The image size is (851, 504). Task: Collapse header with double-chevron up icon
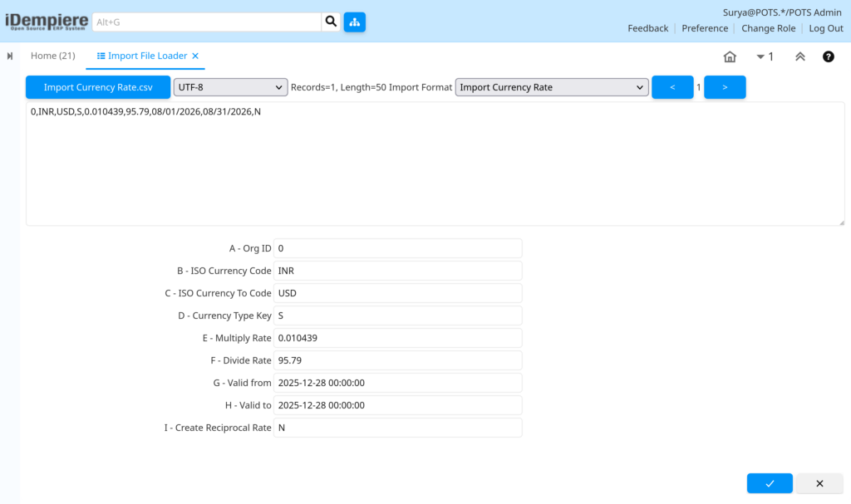point(800,56)
